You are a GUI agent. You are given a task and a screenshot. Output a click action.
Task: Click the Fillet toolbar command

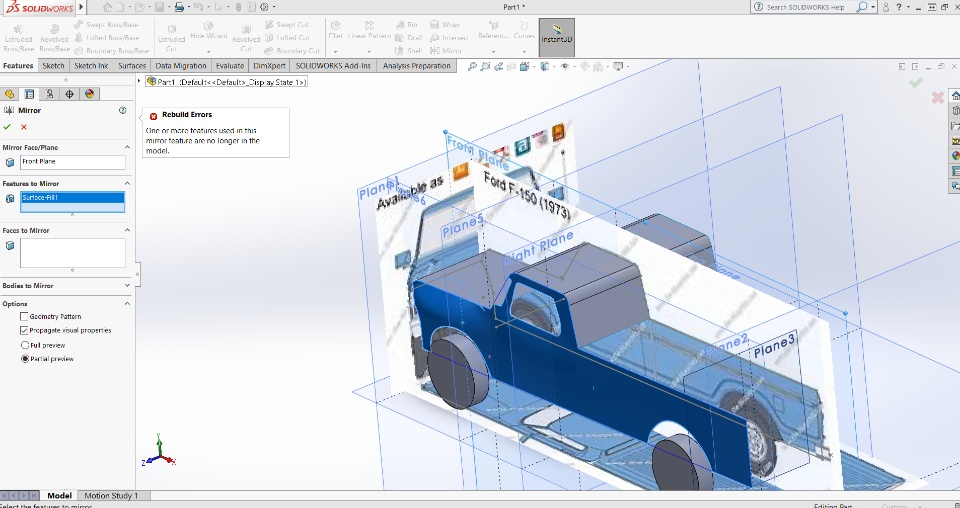coord(336,30)
